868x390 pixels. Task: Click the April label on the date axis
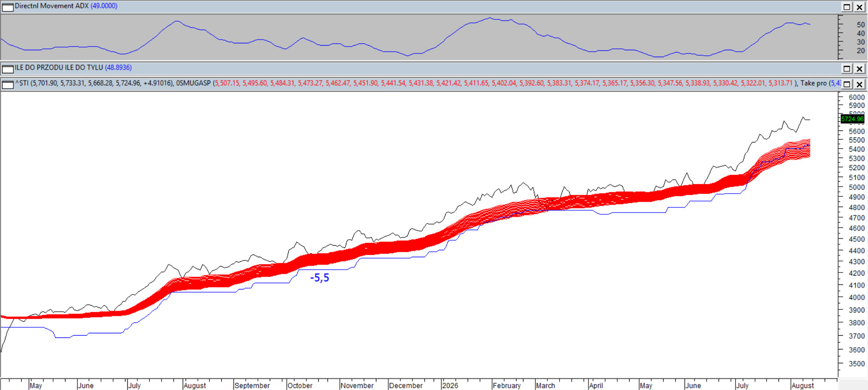[x=596, y=385]
